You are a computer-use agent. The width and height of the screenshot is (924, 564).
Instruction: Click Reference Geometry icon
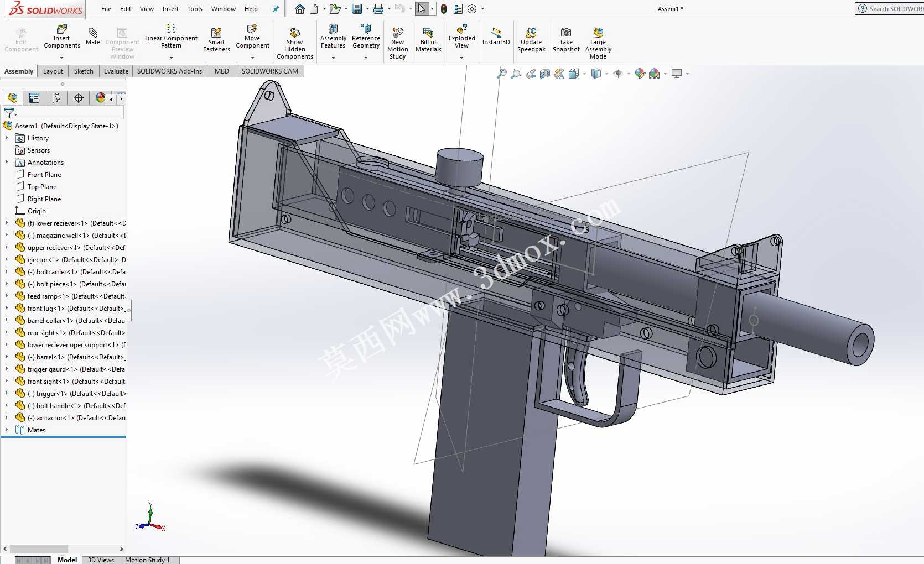(x=366, y=36)
